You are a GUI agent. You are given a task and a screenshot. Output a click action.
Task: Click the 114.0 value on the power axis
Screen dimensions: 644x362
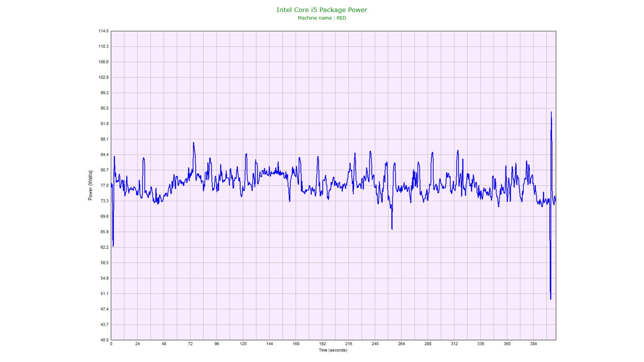[104, 31]
